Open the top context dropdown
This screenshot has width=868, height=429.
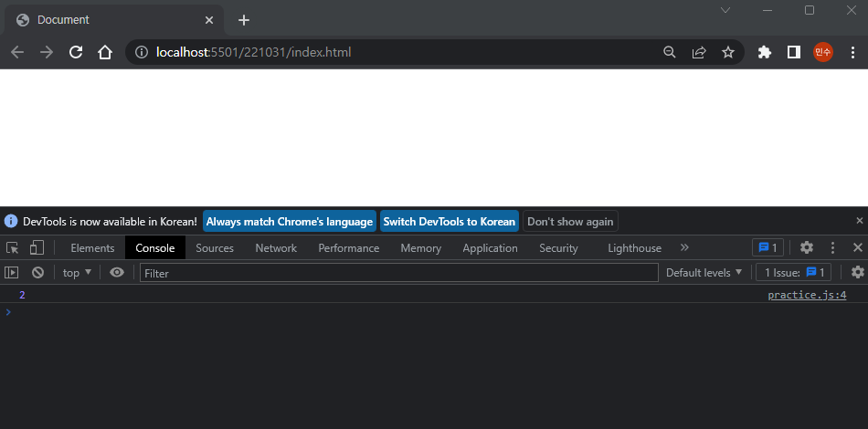point(77,273)
